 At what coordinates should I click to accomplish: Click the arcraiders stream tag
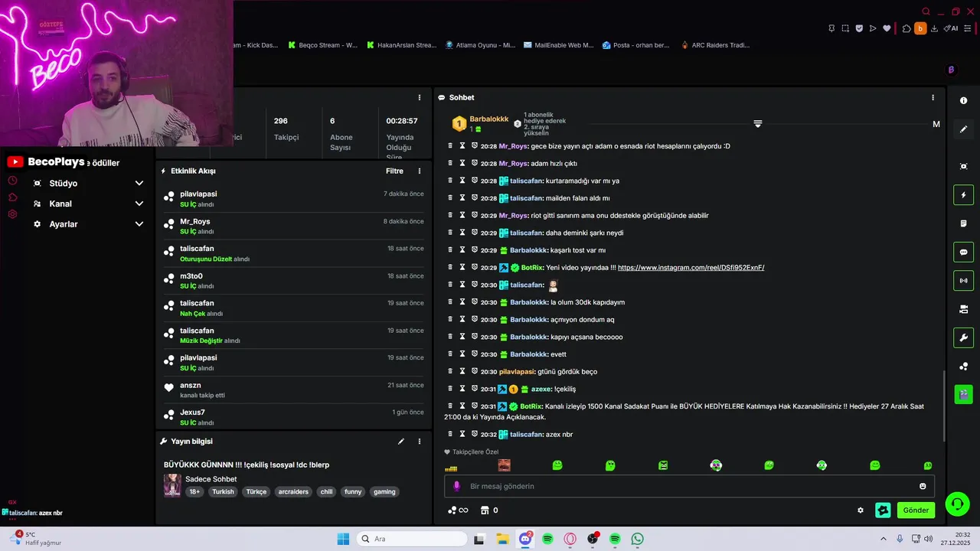click(293, 492)
